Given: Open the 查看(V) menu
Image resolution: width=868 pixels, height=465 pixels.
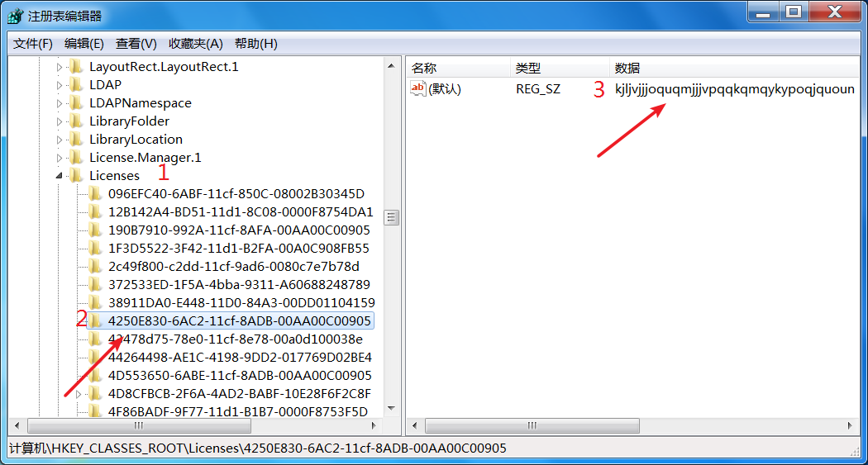Looking at the screenshot, I should [x=136, y=44].
